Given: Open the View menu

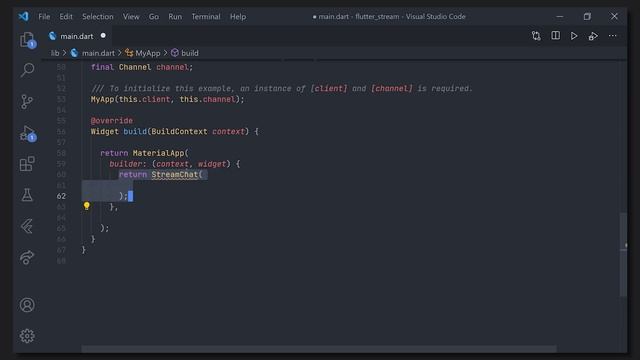Looking at the screenshot, I should click(x=131, y=17).
